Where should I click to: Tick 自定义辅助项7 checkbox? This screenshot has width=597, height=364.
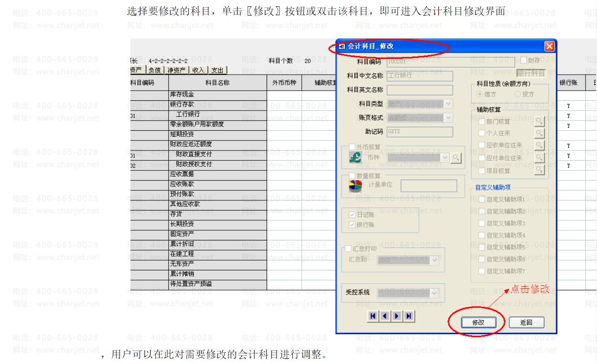[x=482, y=271]
